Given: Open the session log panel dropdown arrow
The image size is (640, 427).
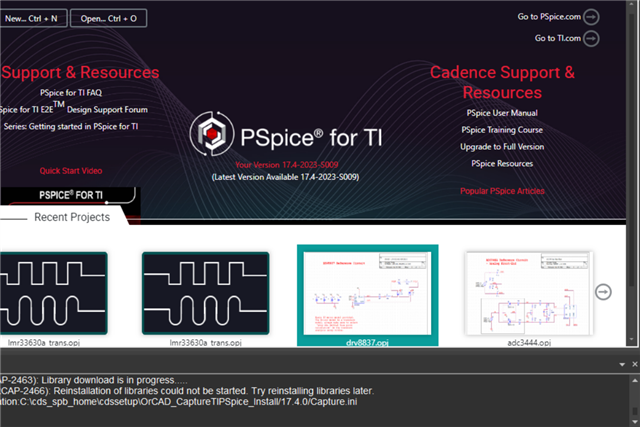Looking at the screenshot, I should 622,364.
